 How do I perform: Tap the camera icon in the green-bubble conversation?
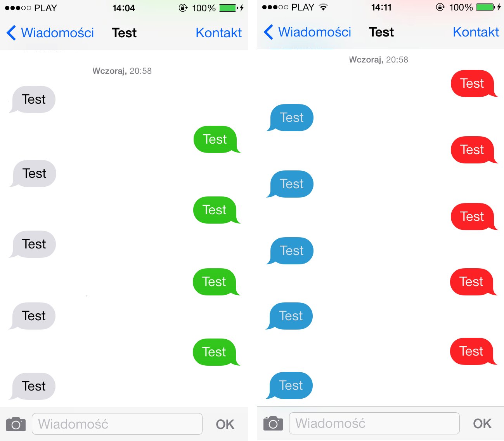(16, 424)
